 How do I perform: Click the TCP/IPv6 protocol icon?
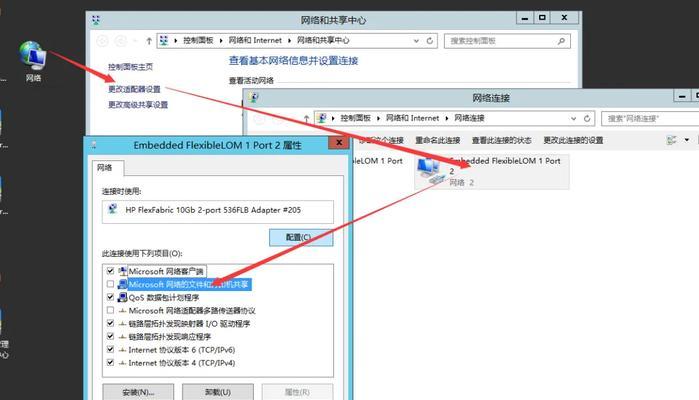[x=123, y=350]
